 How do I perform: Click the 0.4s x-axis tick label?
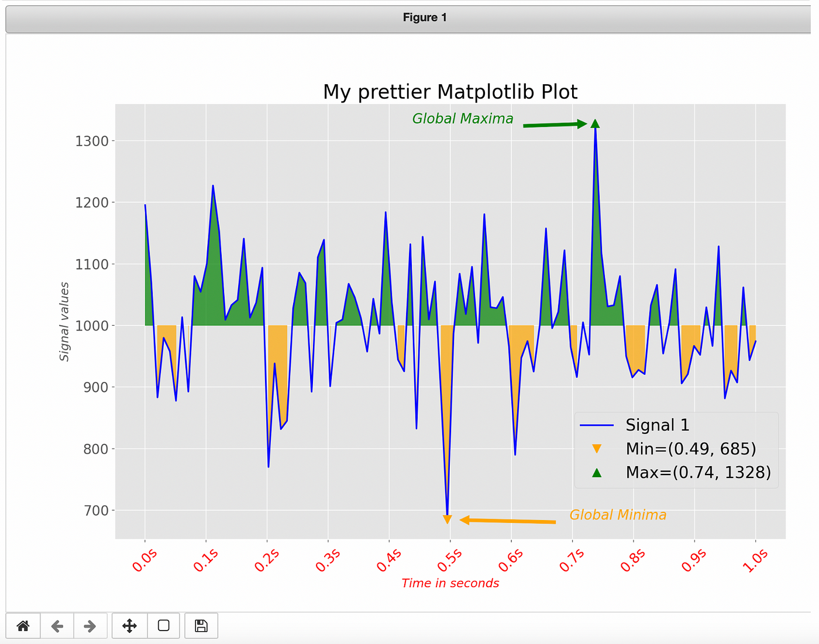click(x=389, y=560)
